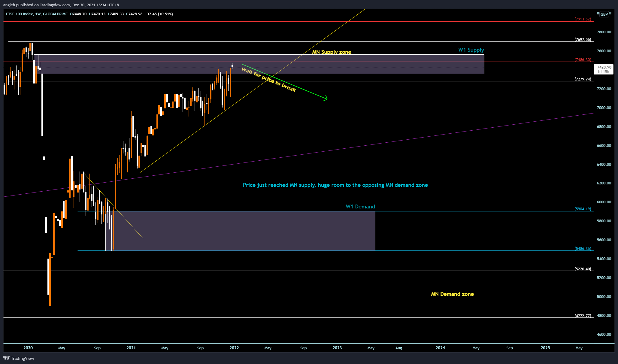Click the 1W interval label in header
The width and height of the screenshot is (618, 364).
38,14
